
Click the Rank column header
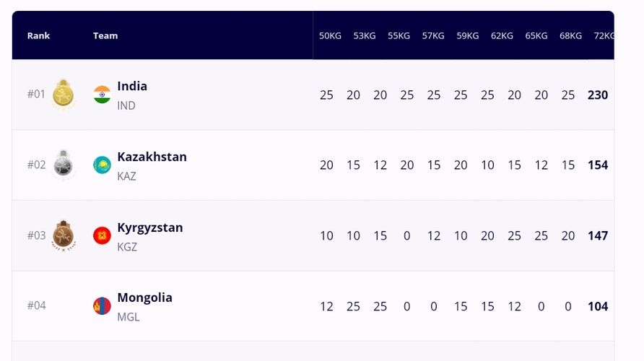pos(38,35)
